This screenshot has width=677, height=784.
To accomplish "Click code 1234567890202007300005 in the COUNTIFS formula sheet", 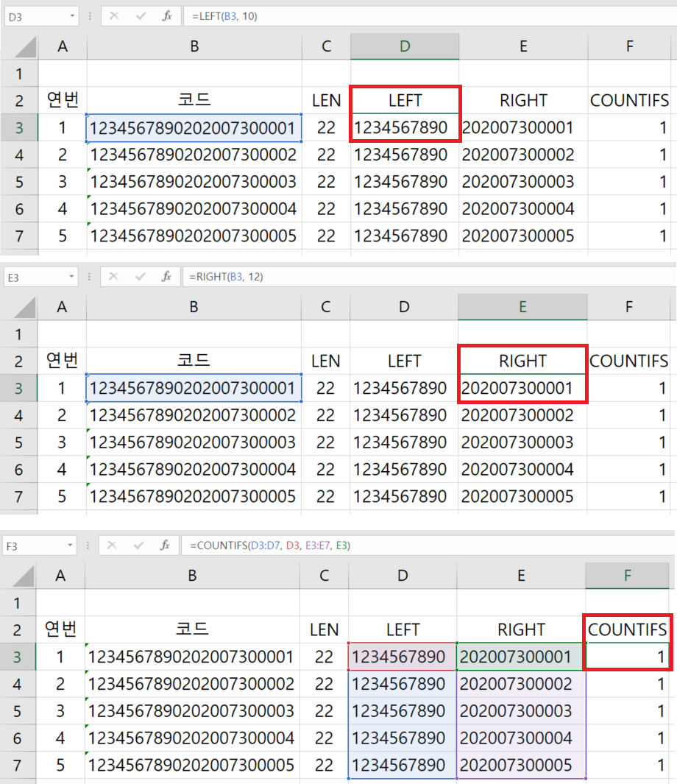I will [x=192, y=765].
